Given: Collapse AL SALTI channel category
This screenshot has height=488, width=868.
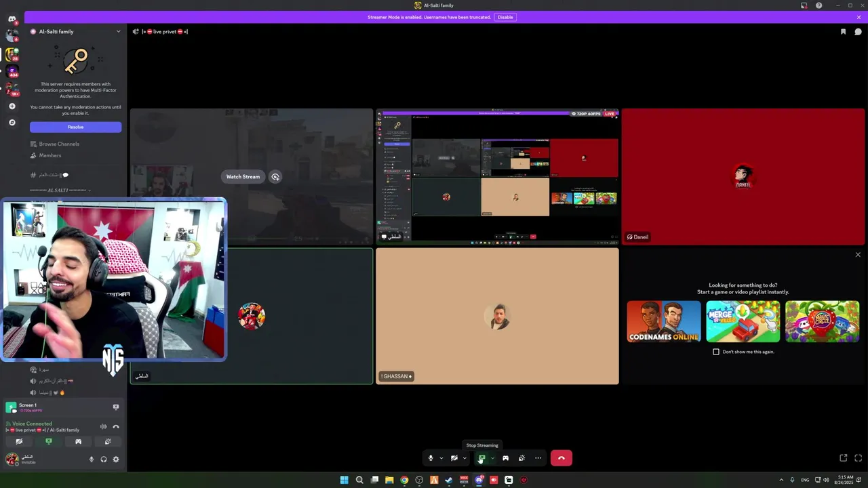Looking at the screenshot, I should [x=60, y=190].
